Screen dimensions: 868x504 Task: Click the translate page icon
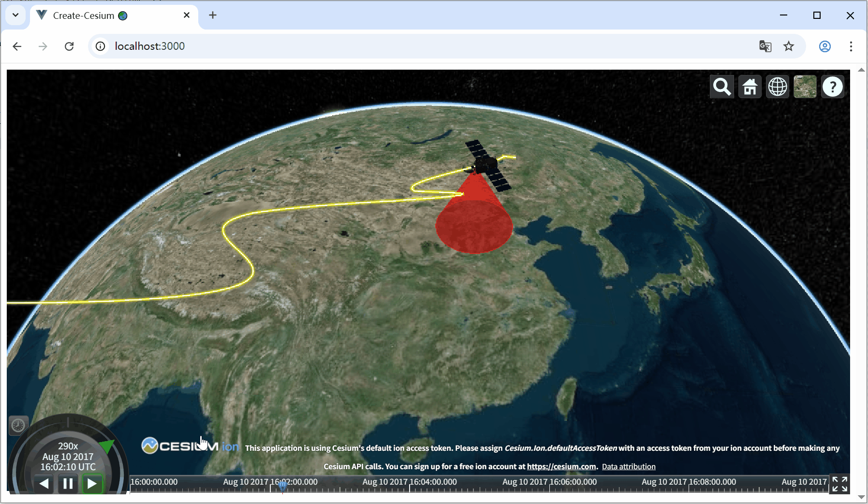tap(765, 46)
